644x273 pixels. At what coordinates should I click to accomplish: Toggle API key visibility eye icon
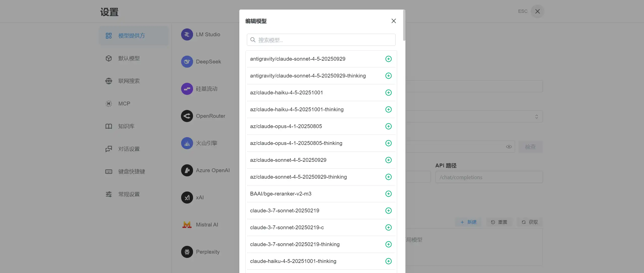[509, 147]
